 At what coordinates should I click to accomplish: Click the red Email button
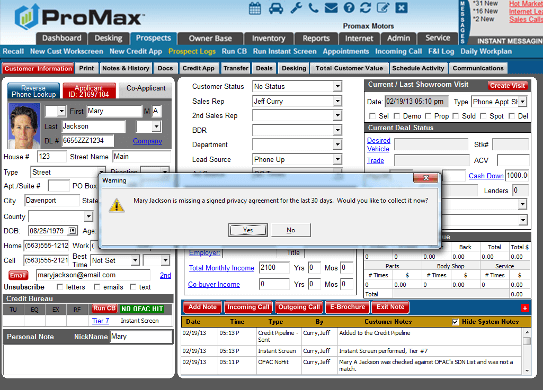tap(18, 275)
